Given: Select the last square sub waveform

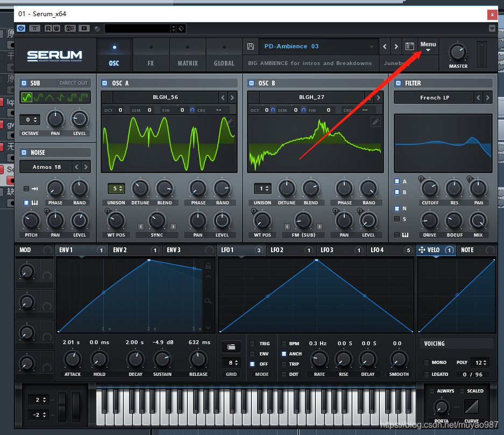Looking at the screenshot, I should (84, 97).
